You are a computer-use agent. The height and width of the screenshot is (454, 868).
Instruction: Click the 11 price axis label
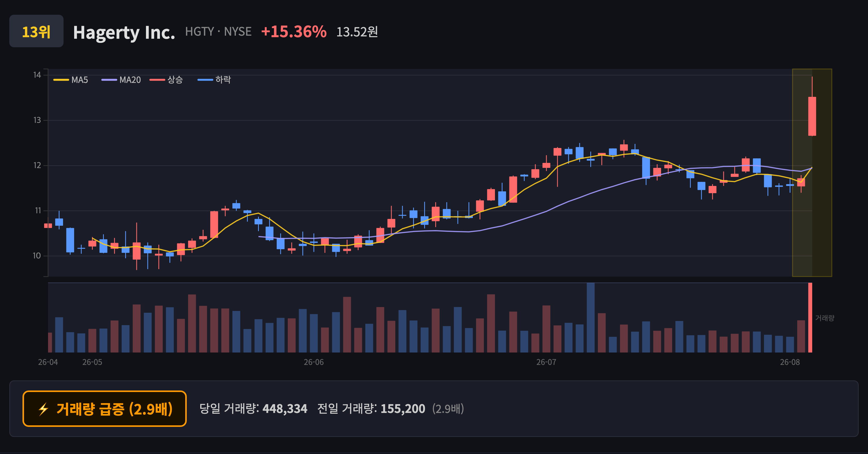click(x=38, y=211)
